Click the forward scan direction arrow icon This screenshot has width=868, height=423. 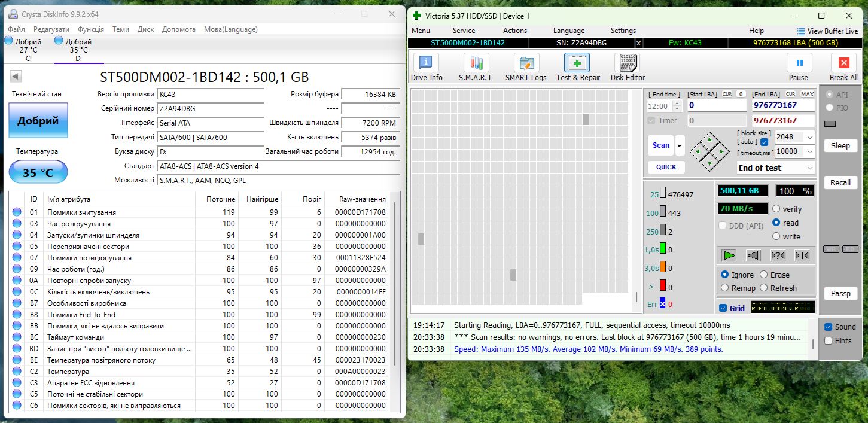click(x=729, y=255)
